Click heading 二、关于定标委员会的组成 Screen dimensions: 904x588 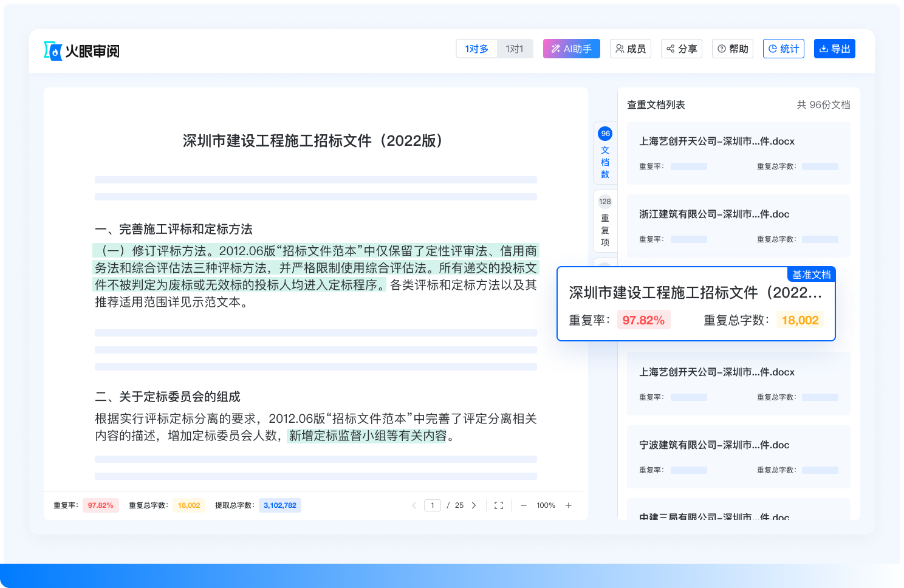tap(168, 397)
